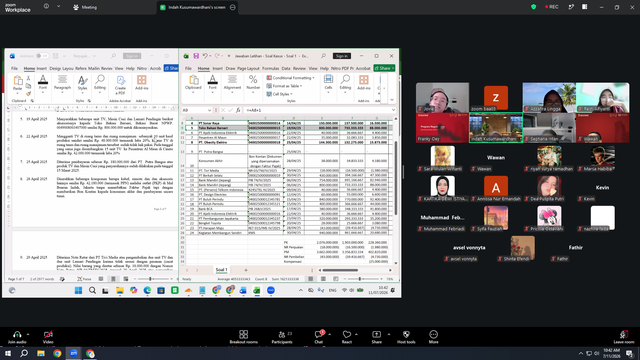Click the Leave room button
The height and width of the screenshot is (360, 640).
click(624, 337)
